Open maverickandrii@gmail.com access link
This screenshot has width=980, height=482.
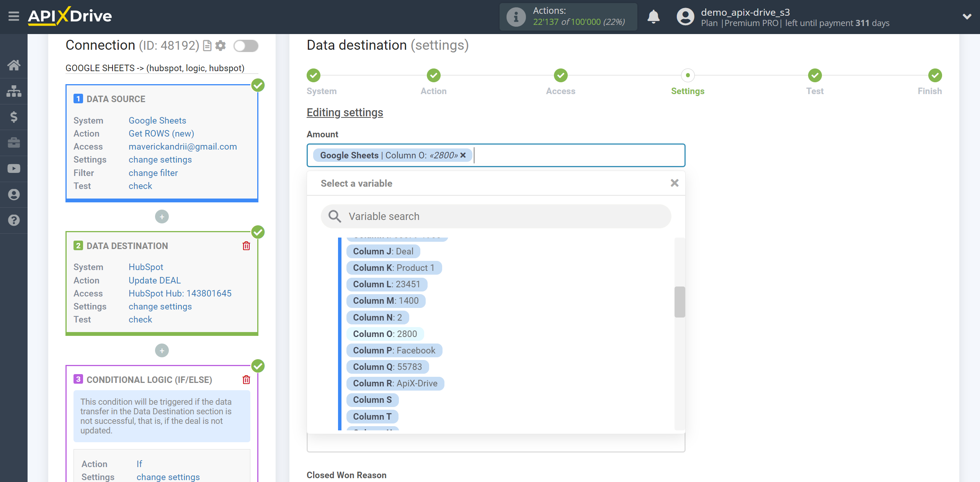(x=183, y=147)
